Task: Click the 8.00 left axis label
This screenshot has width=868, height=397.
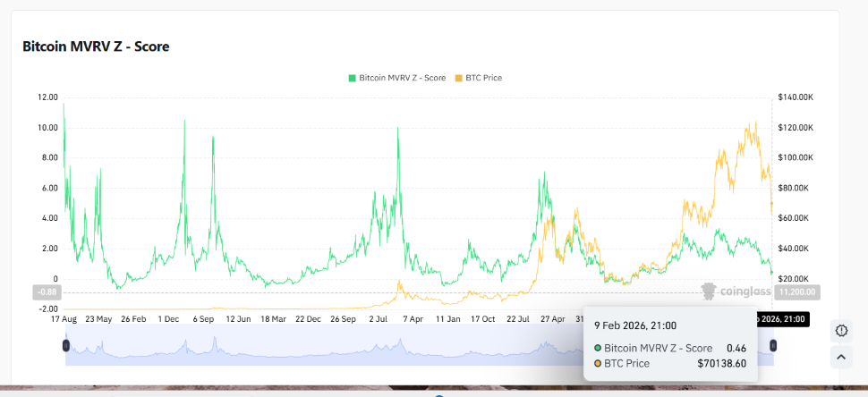Action: [x=50, y=157]
